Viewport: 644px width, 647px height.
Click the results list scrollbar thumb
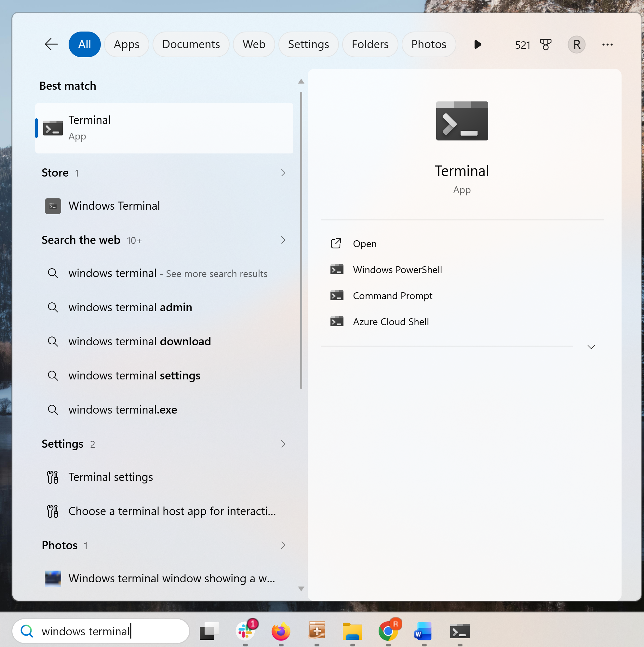coord(301,240)
